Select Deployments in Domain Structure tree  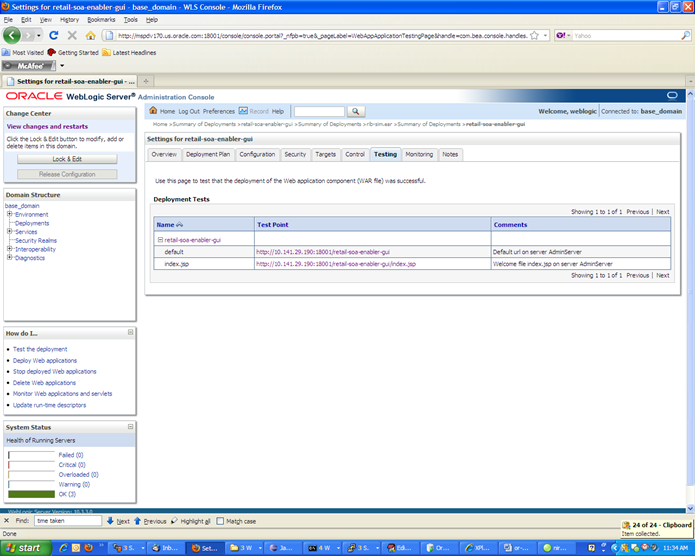[x=32, y=223]
